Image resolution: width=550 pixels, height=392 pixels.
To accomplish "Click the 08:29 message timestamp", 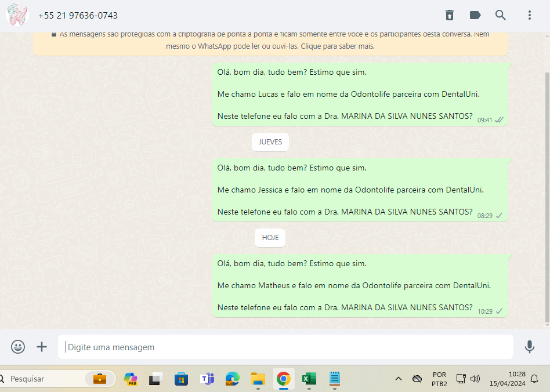I will [x=485, y=216].
